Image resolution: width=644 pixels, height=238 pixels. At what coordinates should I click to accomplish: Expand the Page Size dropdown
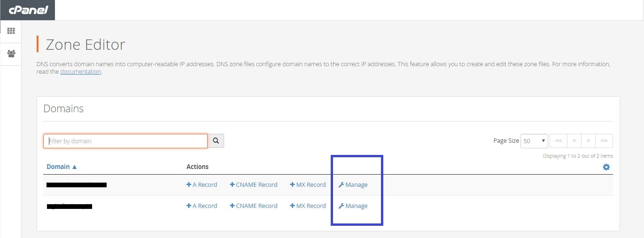535,141
